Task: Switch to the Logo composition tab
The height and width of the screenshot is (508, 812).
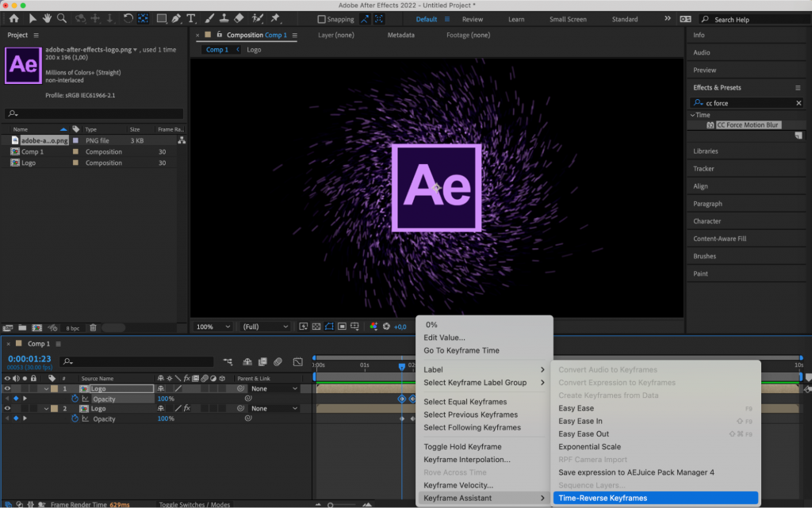Action: pyautogui.click(x=252, y=48)
